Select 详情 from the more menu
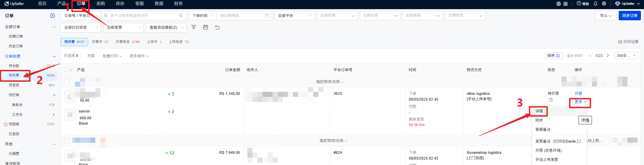The height and width of the screenshot is (165, 644). (x=539, y=111)
